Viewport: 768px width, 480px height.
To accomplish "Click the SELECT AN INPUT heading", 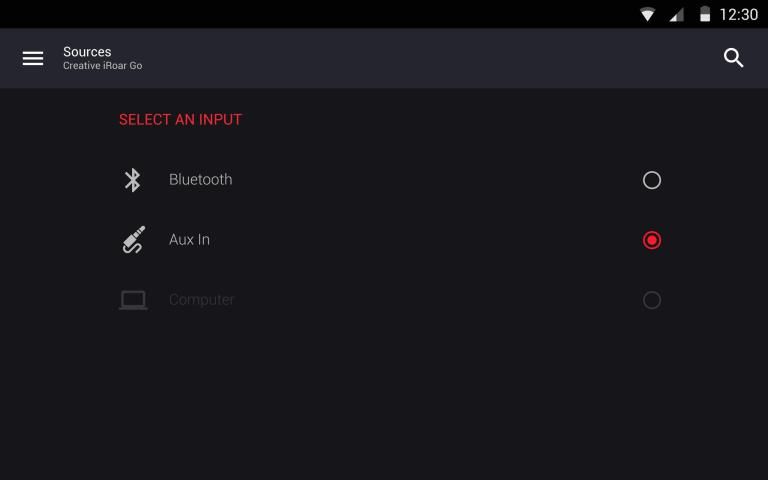I will (180, 120).
